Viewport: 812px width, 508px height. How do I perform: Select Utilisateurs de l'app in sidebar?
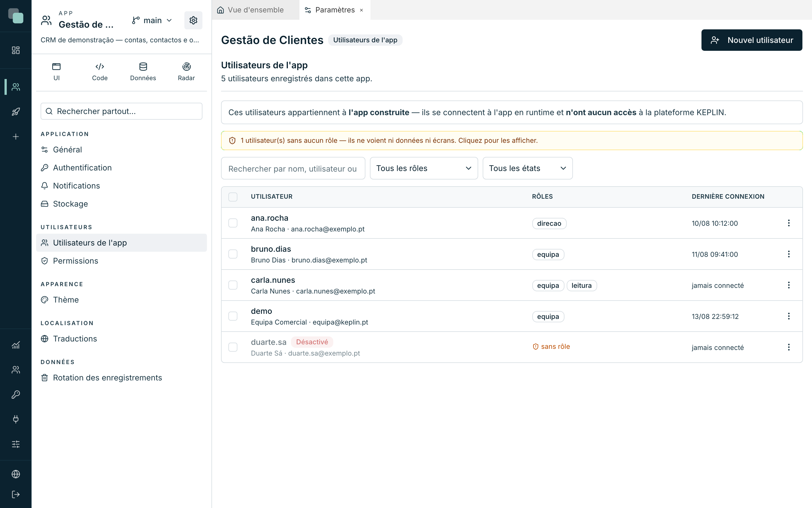(x=122, y=243)
